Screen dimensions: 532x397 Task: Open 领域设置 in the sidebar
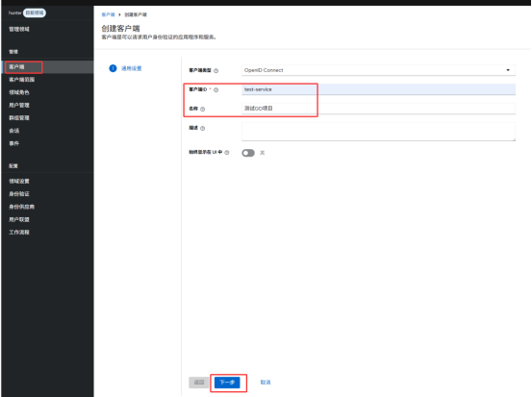point(19,181)
